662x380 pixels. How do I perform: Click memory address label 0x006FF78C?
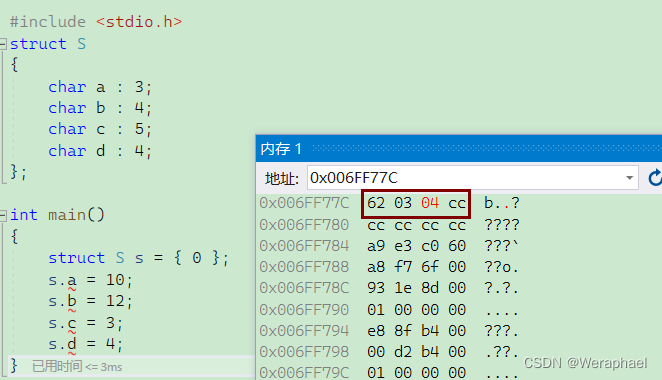pos(304,288)
